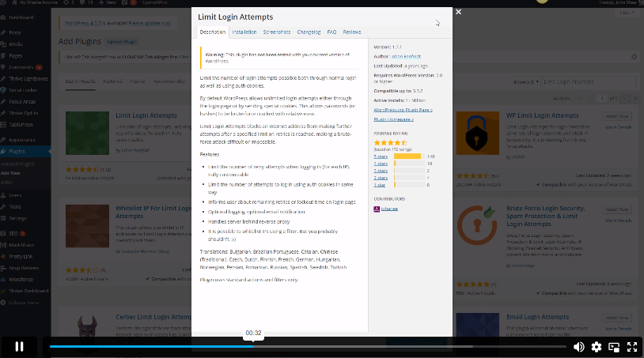Open Add New plugins submenu item

10,173
